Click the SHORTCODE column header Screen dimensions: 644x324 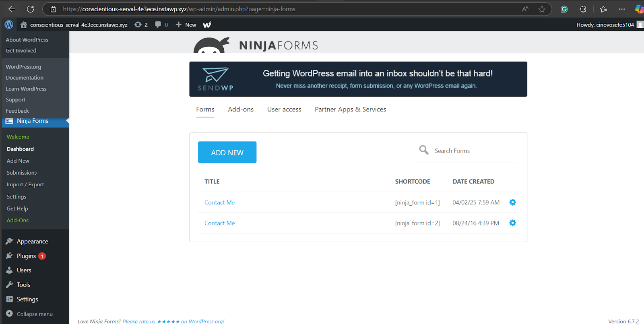[413, 182]
